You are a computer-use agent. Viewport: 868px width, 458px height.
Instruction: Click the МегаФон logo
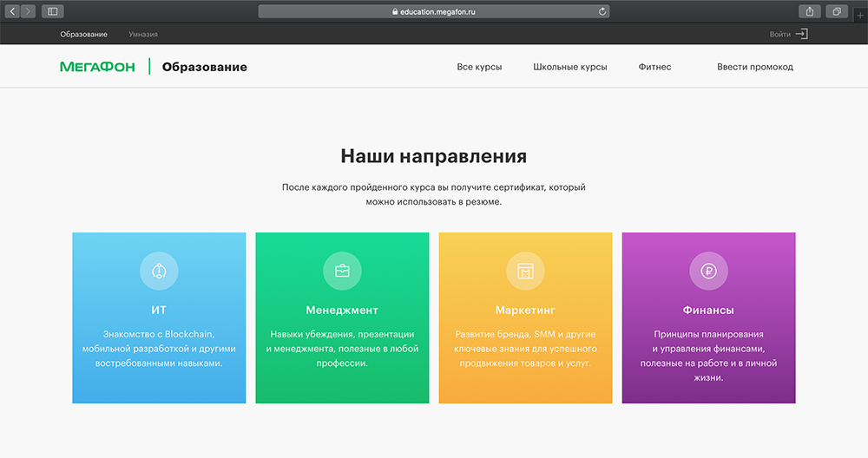click(97, 67)
